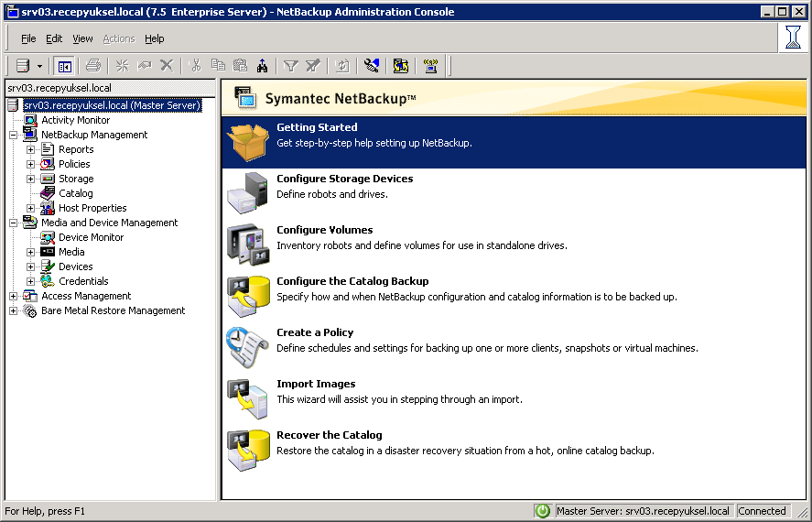Open the Actions menu
812x522 pixels.
pyautogui.click(x=119, y=38)
